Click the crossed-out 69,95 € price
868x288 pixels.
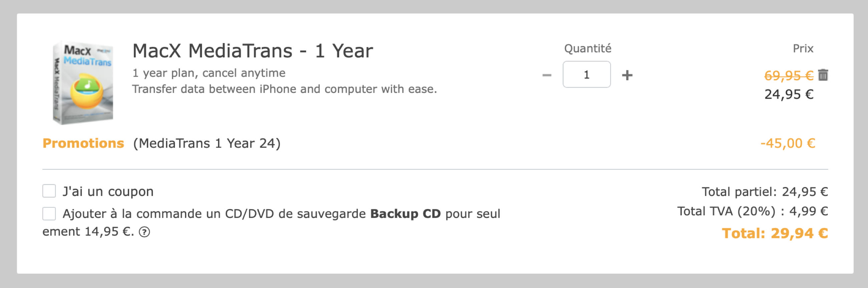point(789,75)
